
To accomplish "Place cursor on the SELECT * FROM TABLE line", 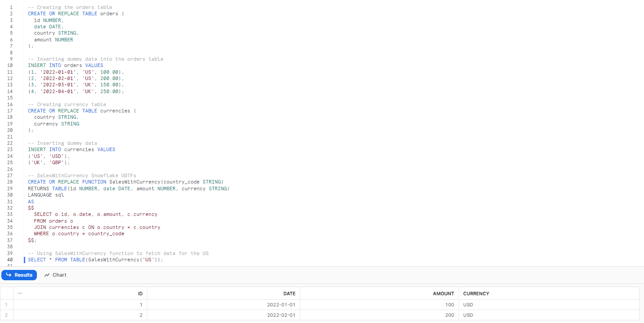I will (x=95, y=260).
